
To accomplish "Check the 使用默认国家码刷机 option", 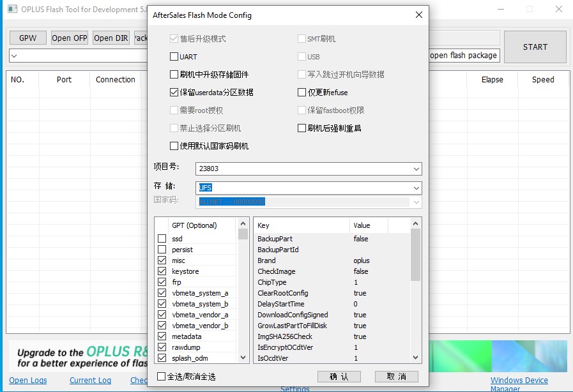I will [x=173, y=146].
